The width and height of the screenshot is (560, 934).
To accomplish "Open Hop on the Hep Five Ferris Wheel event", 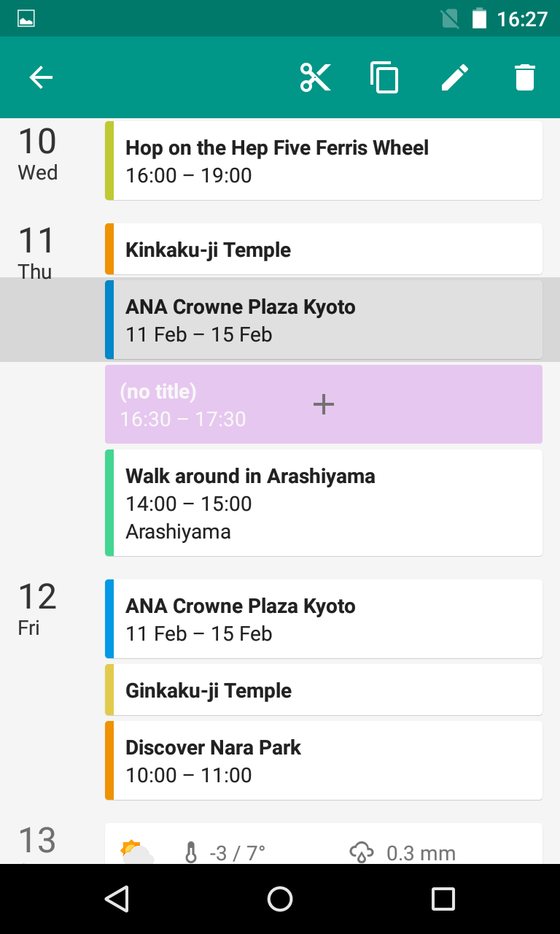I will pos(324,161).
